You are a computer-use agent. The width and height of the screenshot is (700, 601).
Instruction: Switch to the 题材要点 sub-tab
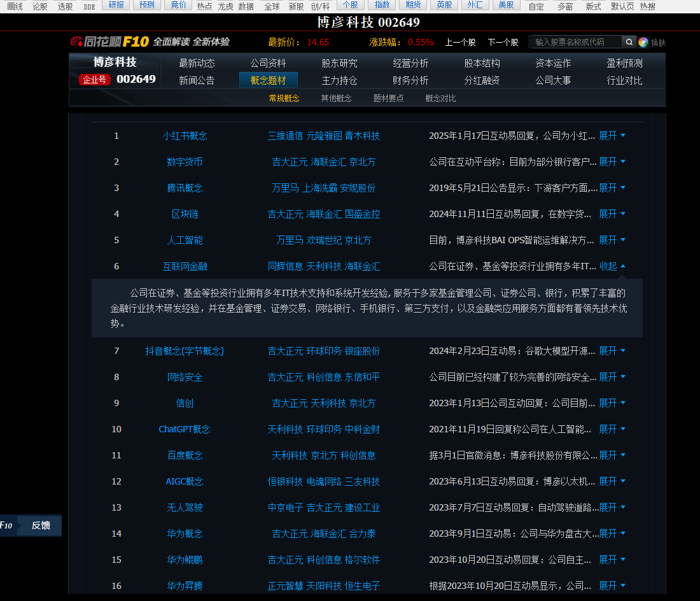tap(388, 98)
